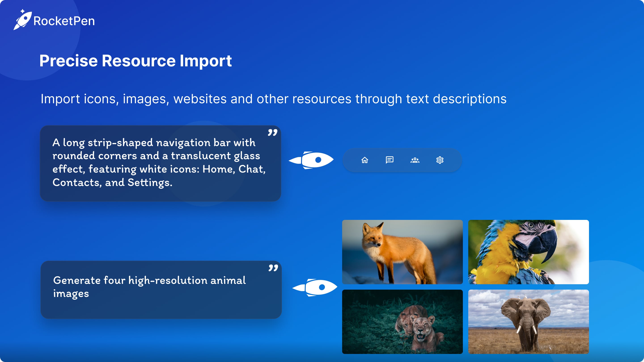Open the Chat icon in the navigation bar
Screen dimensions: 644x362
(389, 160)
